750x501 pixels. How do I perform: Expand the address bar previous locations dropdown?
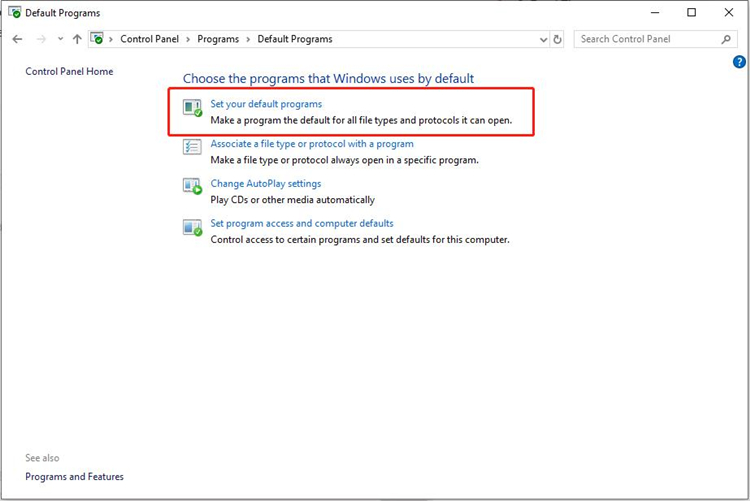[543, 39]
